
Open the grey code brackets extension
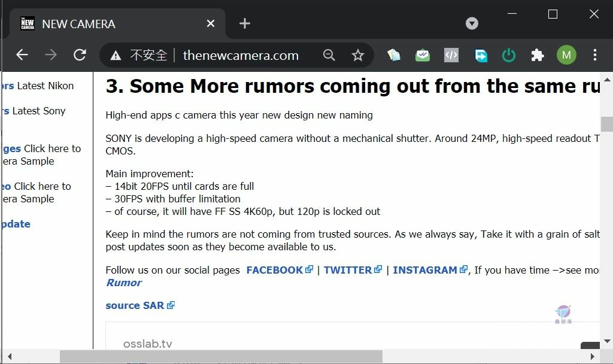click(451, 55)
